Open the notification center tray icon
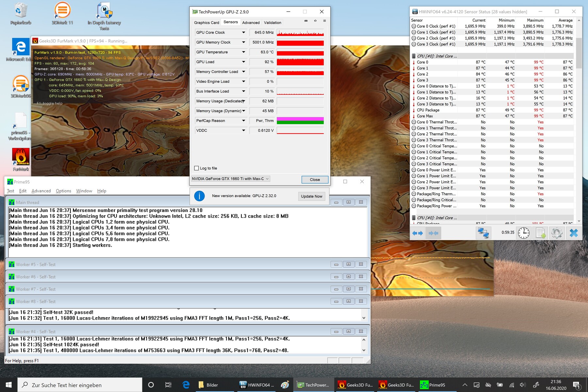Viewport: 588px width, 392px height. (577, 385)
